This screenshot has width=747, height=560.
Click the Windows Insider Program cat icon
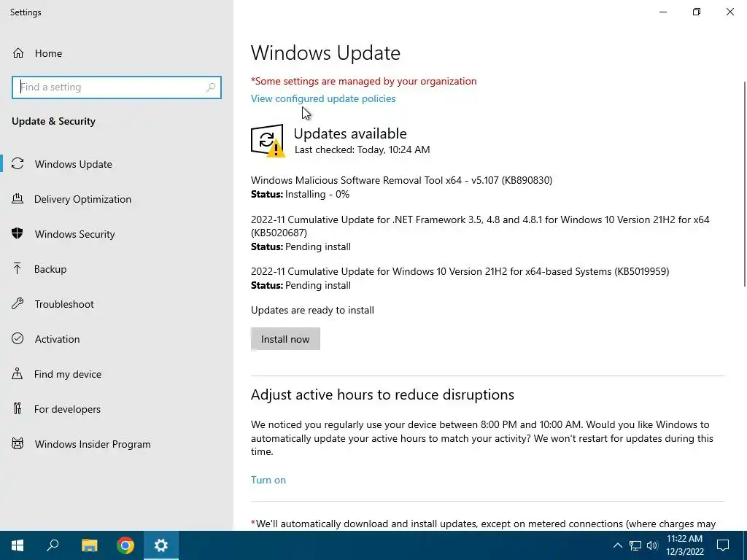(18, 444)
